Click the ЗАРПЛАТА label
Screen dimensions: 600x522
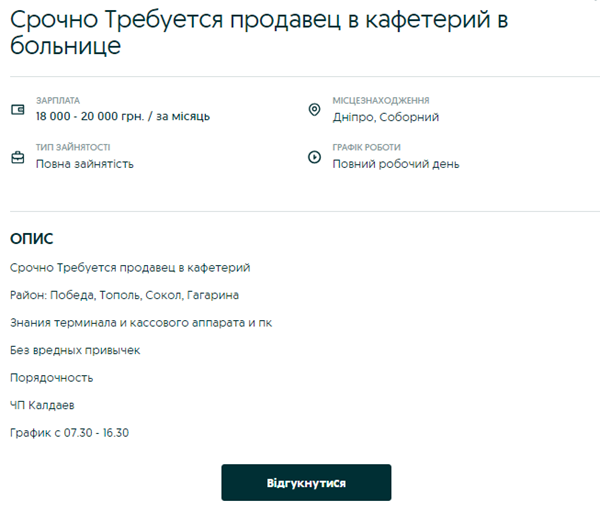[x=57, y=101]
